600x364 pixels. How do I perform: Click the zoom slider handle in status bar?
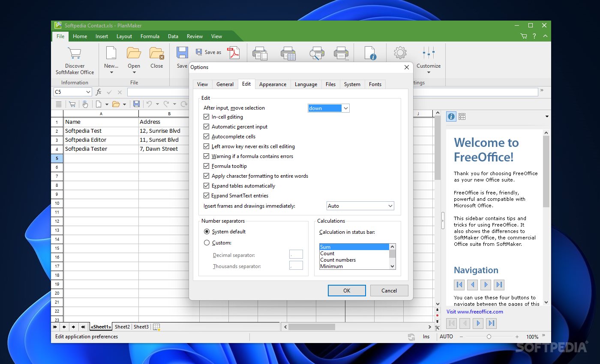point(489,337)
